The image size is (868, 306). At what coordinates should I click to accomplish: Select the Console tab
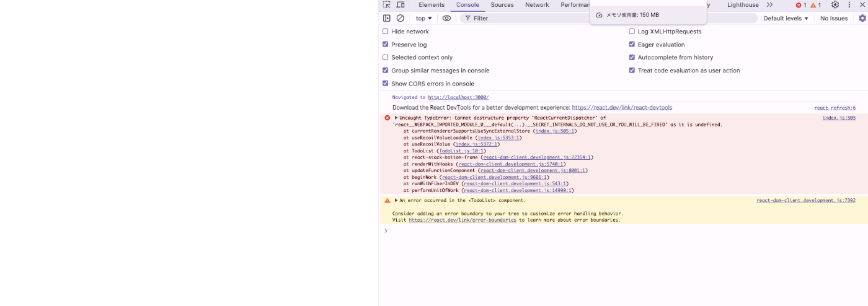467,5
